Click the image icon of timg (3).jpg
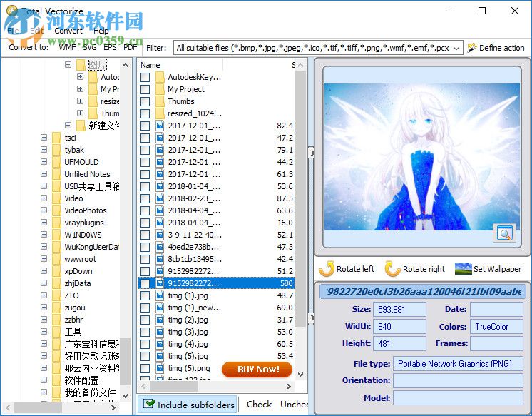532x416 pixels. pyautogui.click(x=160, y=332)
